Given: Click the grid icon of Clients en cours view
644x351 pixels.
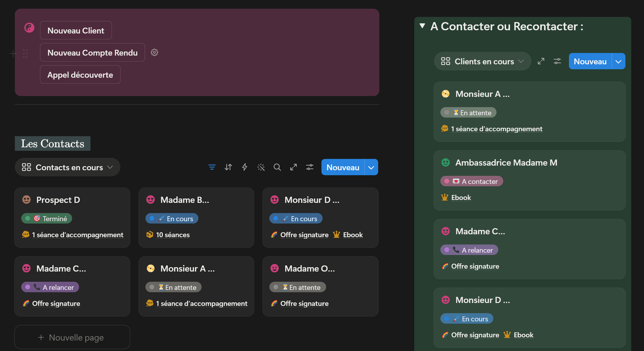Looking at the screenshot, I should pyautogui.click(x=446, y=61).
